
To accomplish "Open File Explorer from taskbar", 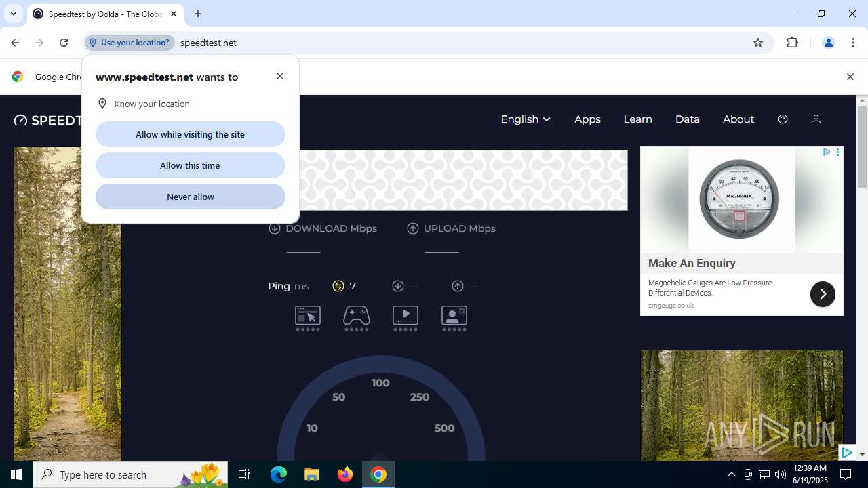I will [x=312, y=474].
